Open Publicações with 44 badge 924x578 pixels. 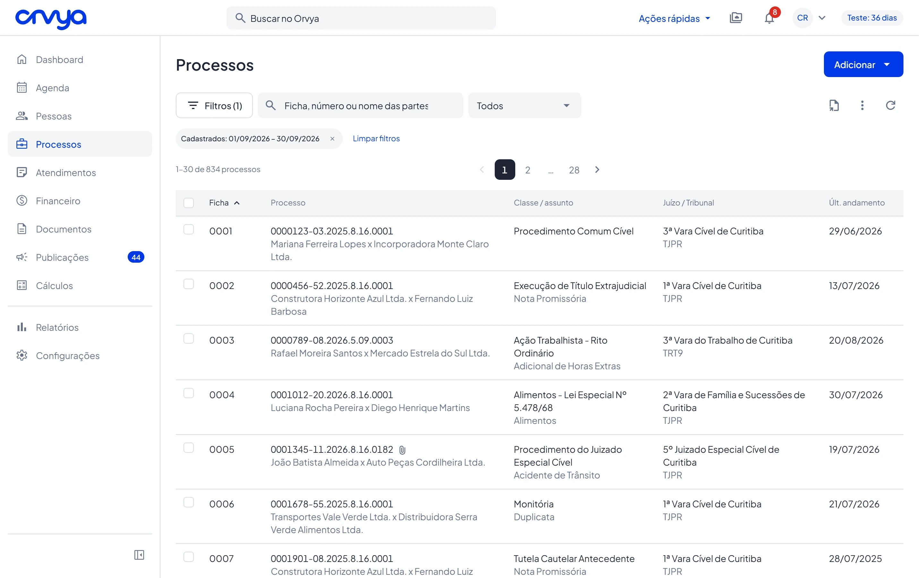click(80, 258)
